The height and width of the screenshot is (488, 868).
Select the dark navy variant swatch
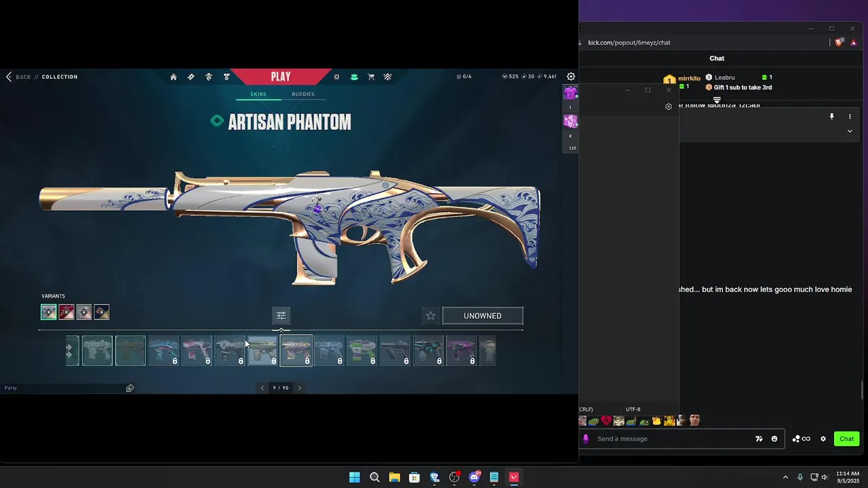tap(102, 312)
